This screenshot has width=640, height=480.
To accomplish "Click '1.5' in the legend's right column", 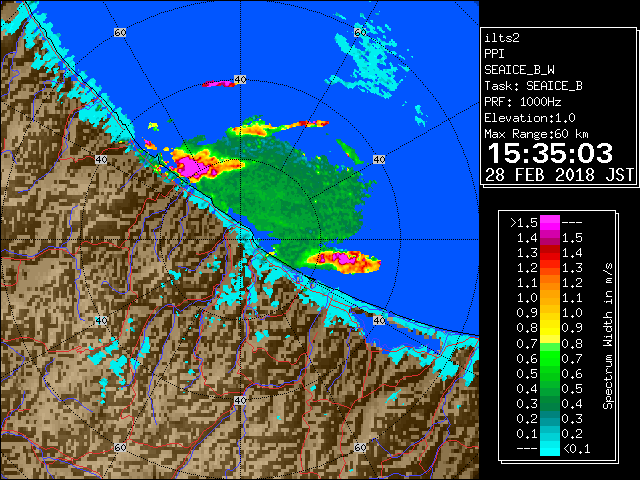I will point(572,238).
